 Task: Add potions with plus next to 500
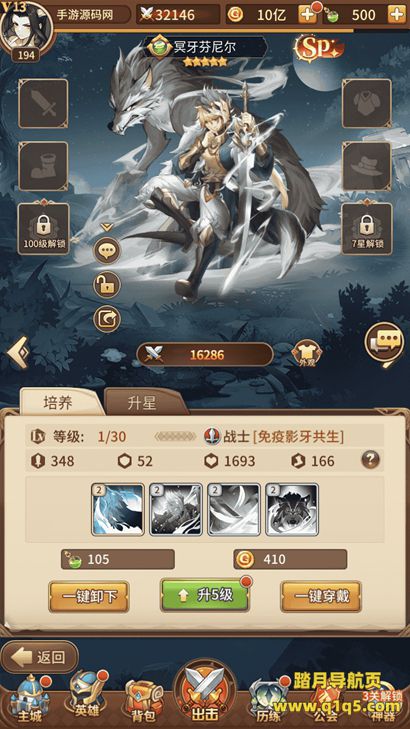click(x=397, y=15)
